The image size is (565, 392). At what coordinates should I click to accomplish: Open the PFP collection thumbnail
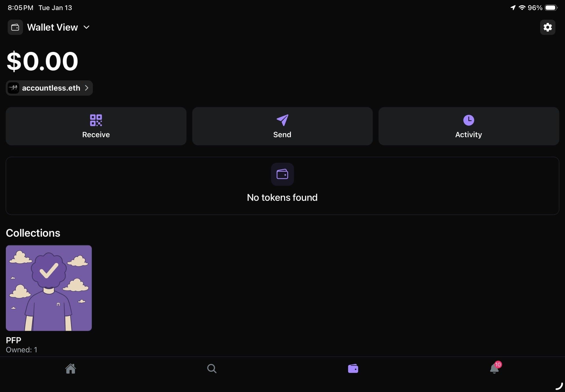click(49, 288)
